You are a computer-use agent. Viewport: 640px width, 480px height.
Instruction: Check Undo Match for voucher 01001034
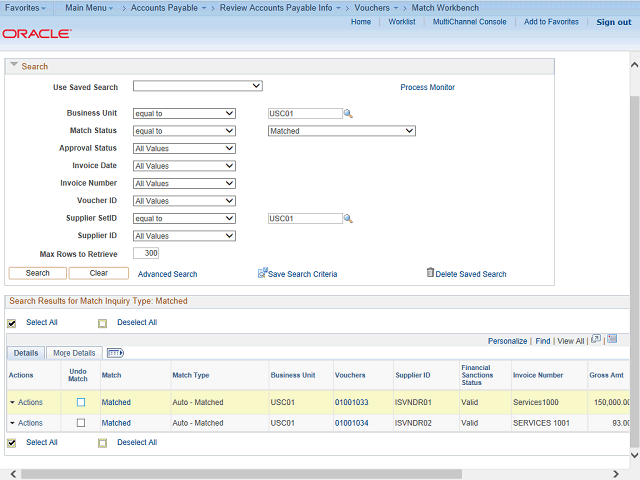[81, 423]
